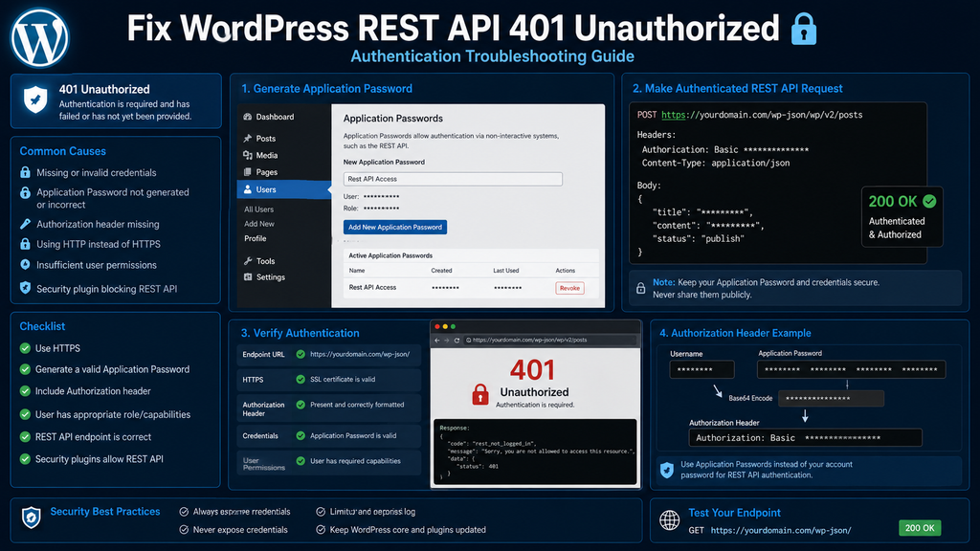The image size is (980, 551).
Task: Toggle the SSL certificate is valid check
Action: [x=301, y=379]
